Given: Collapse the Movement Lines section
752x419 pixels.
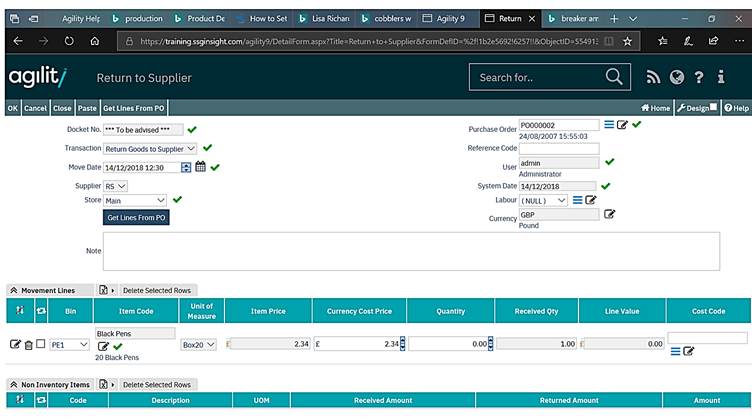Looking at the screenshot, I should [x=14, y=290].
